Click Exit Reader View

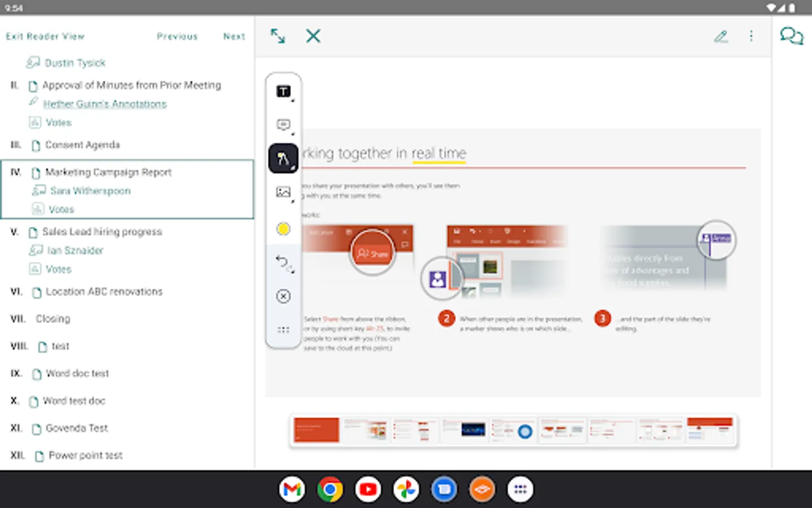[45, 36]
